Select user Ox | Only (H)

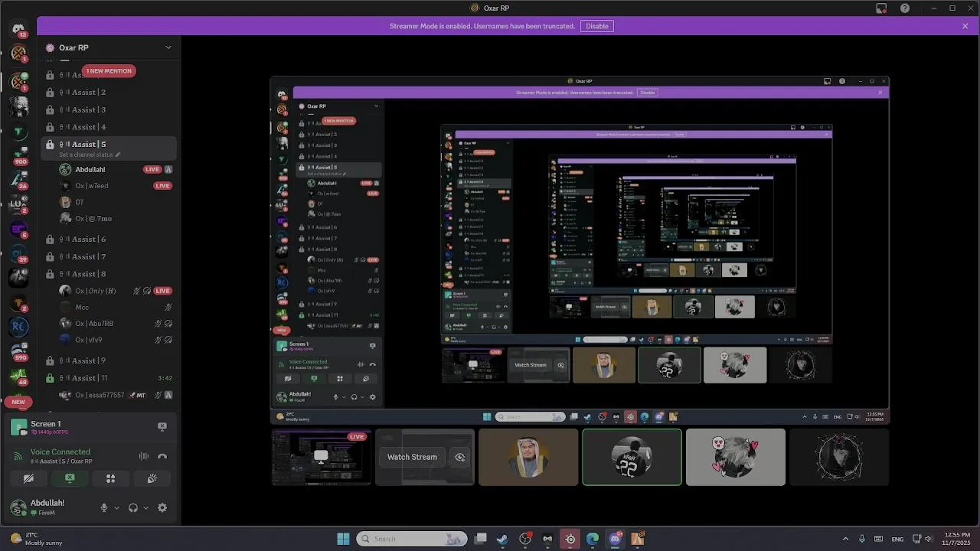[116, 291]
